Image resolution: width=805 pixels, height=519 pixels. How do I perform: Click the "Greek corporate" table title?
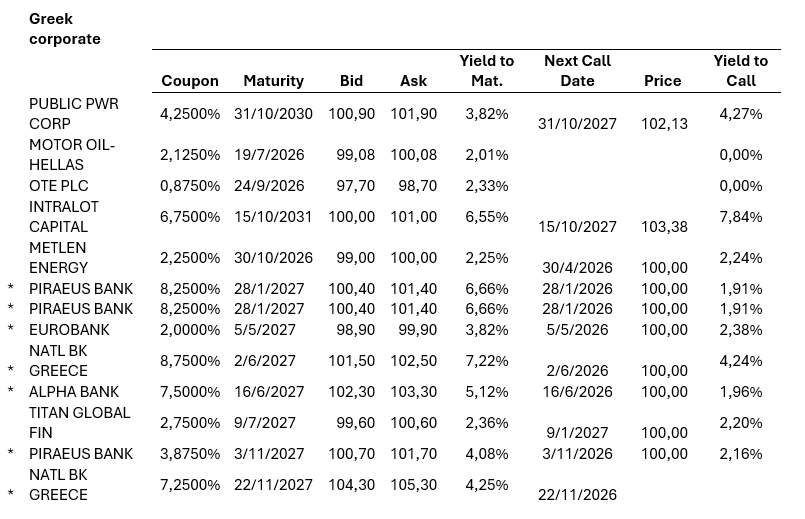pyautogui.click(x=65, y=29)
